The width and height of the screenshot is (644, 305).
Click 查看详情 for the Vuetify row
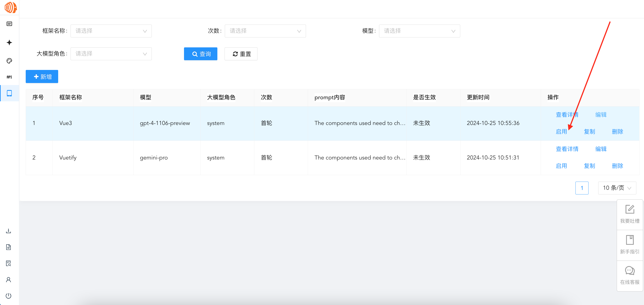567,149
